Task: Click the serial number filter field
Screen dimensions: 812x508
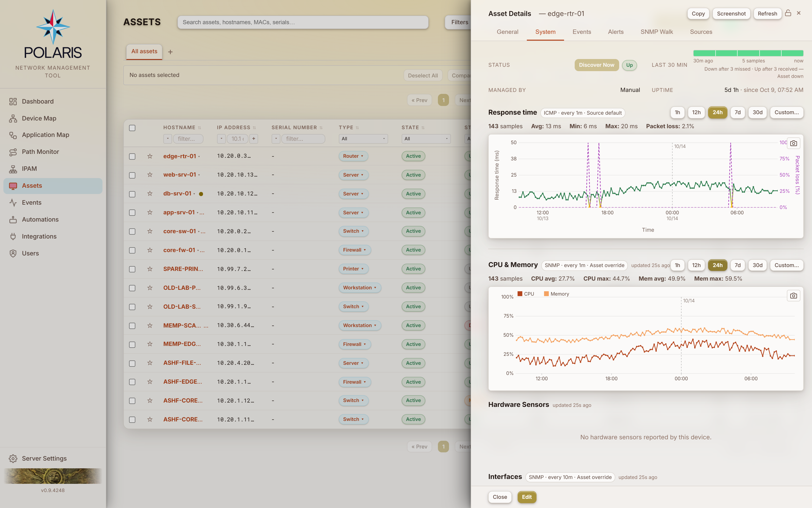Action: tap(303, 139)
